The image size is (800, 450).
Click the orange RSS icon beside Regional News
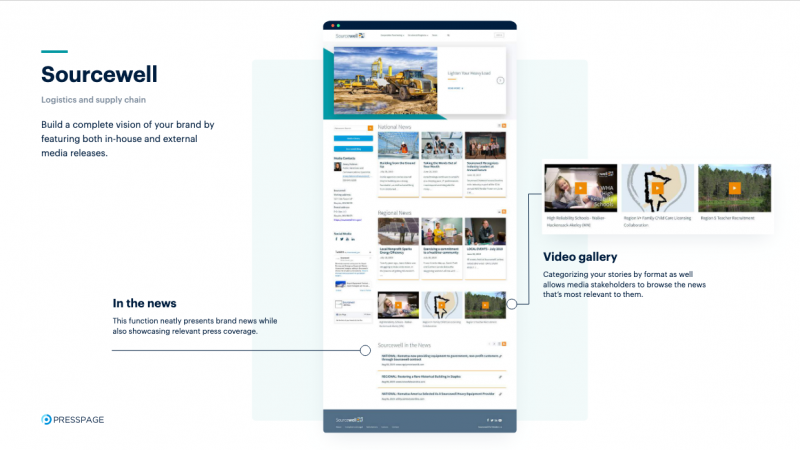(x=504, y=211)
